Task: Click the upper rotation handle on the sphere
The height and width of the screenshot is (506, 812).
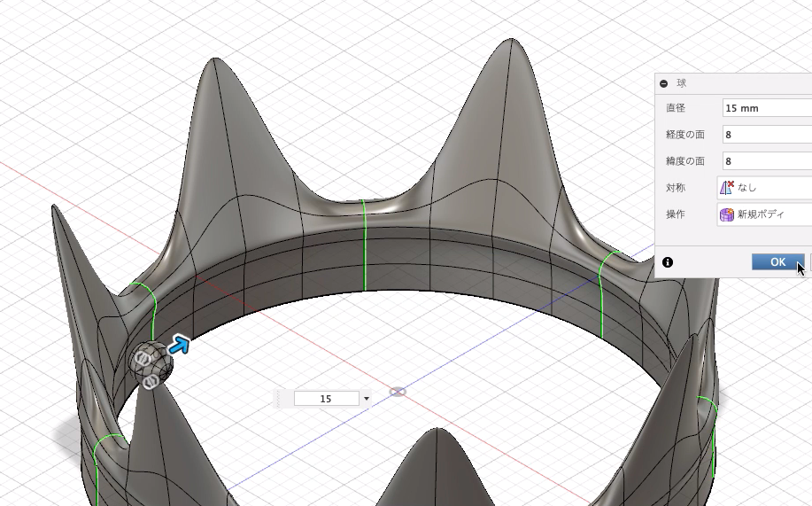Action: point(142,358)
